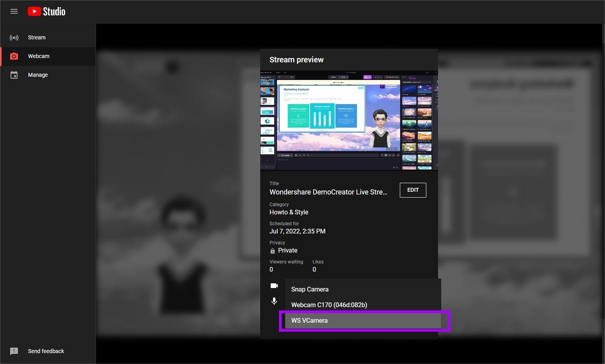Screen dimensions: 605x364
Task: Select WS VCamera option
Action: [363, 320]
